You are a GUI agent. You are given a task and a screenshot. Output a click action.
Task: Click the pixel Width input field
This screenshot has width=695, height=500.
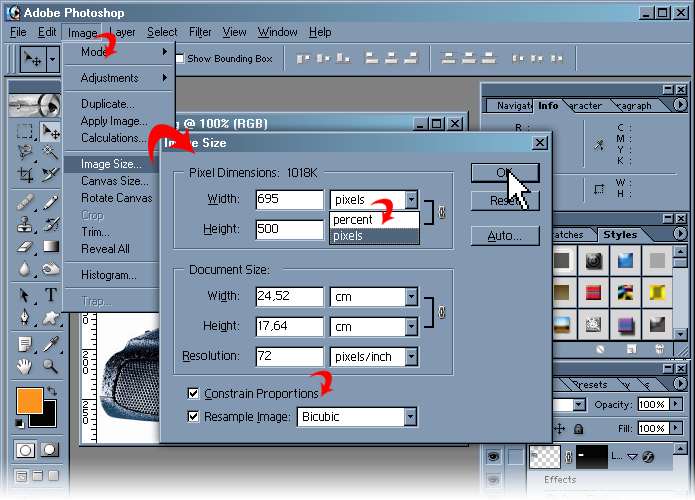289,199
